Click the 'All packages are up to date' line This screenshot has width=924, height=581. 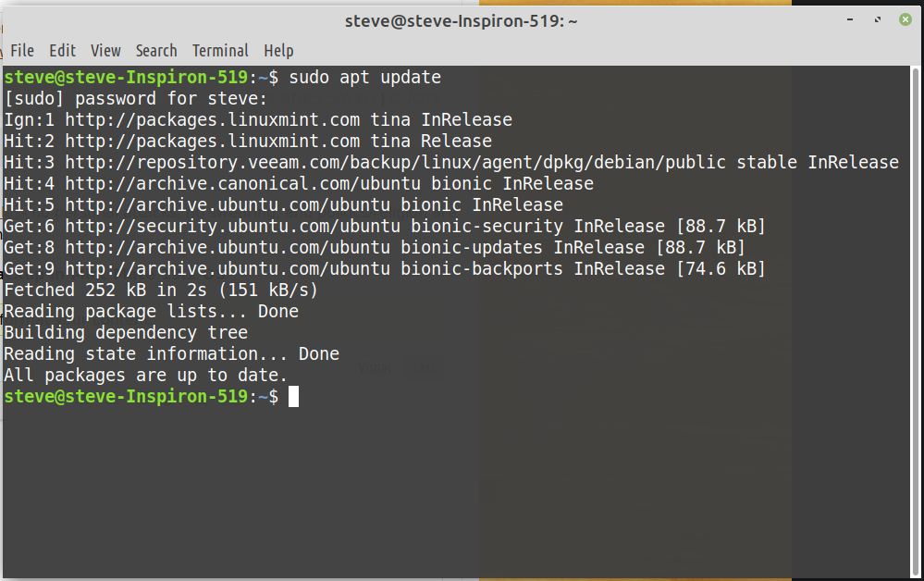coord(145,375)
